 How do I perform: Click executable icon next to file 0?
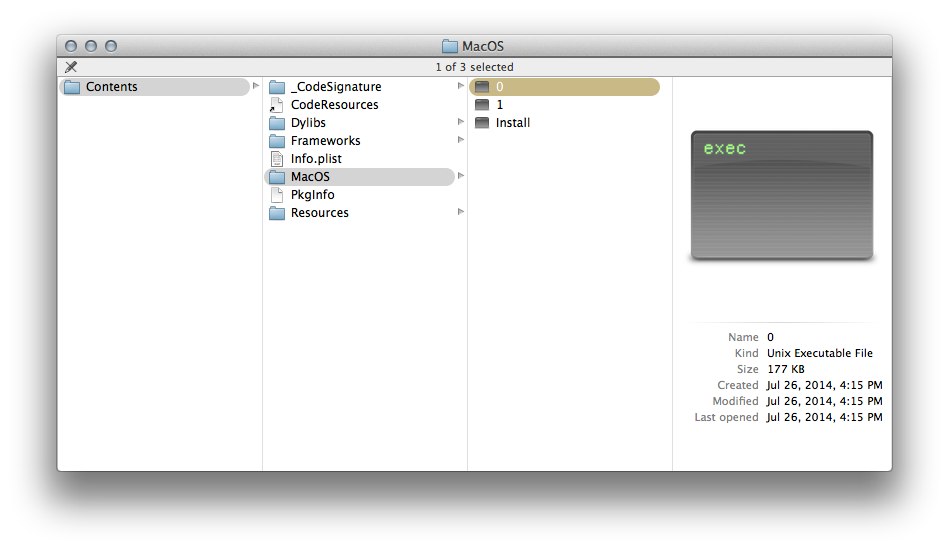pyautogui.click(x=482, y=87)
